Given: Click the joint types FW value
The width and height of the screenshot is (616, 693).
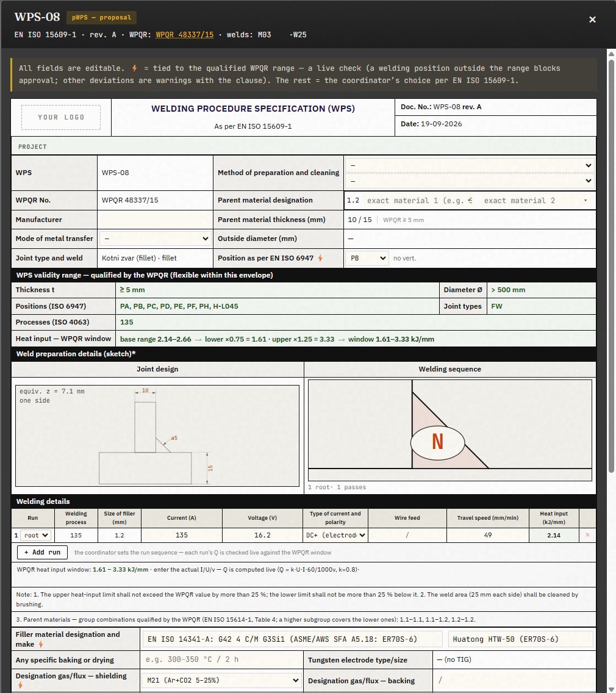Looking at the screenshot, I should pos(496,306).
